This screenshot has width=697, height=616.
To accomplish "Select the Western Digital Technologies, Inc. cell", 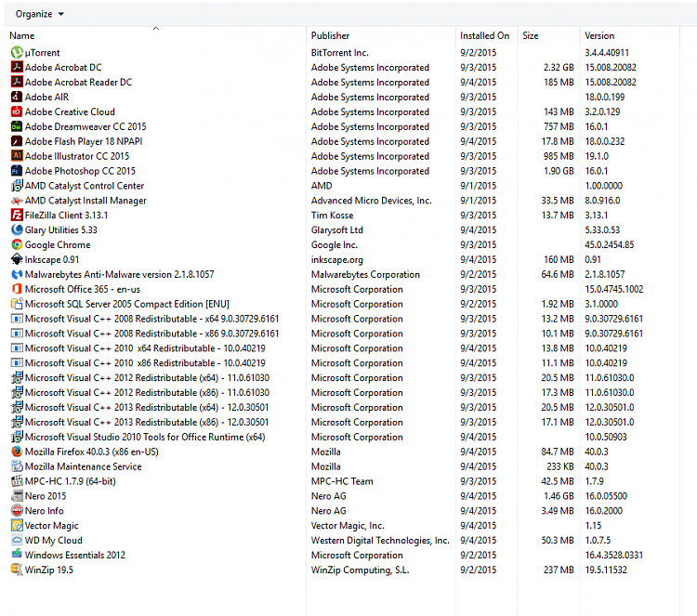I will [380, 540].
